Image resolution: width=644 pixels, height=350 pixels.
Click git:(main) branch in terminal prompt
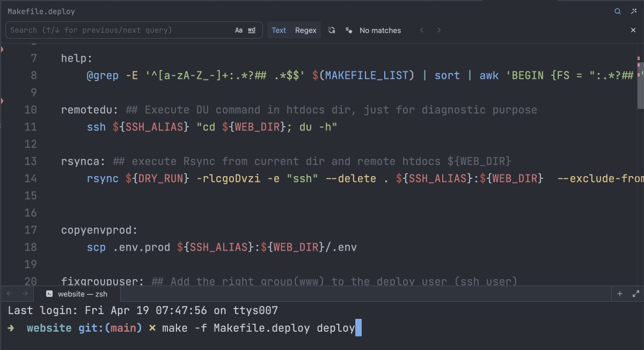[109, 328]
